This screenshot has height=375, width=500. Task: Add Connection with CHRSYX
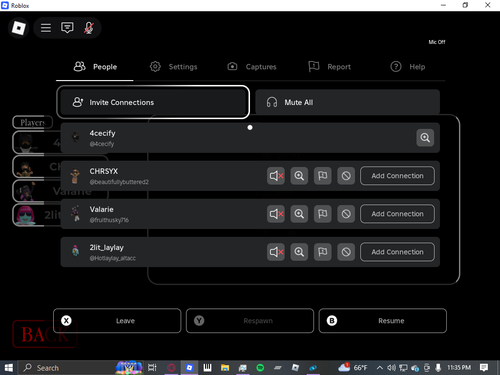point(397,176)
